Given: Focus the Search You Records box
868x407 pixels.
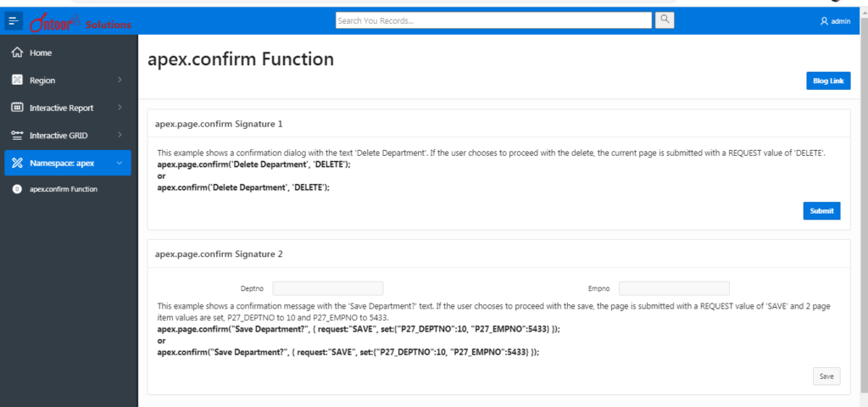Looking at the screenshot, I should tap(493, 20).
